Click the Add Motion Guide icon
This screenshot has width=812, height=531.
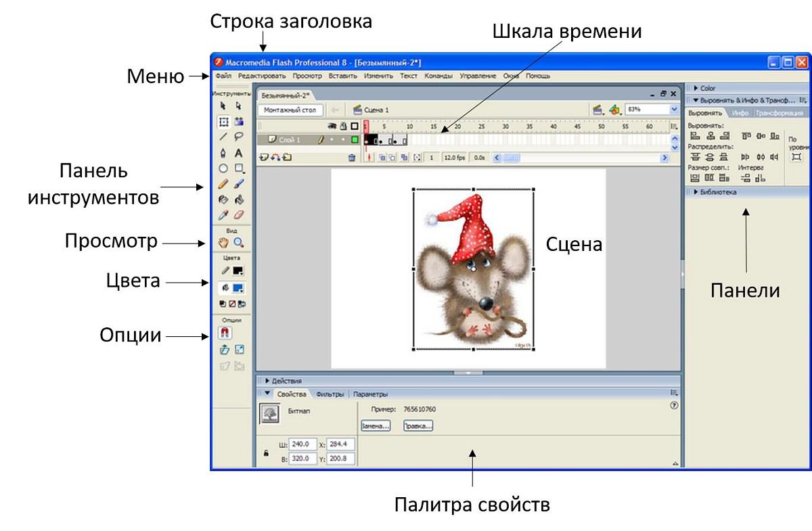click(x=276, y=157)
